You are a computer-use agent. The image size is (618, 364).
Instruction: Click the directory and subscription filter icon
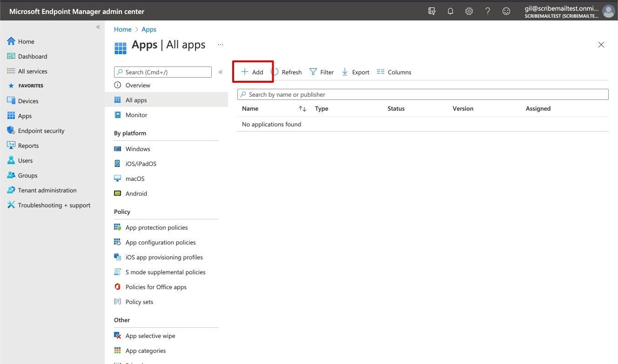(x=431, y=11)
